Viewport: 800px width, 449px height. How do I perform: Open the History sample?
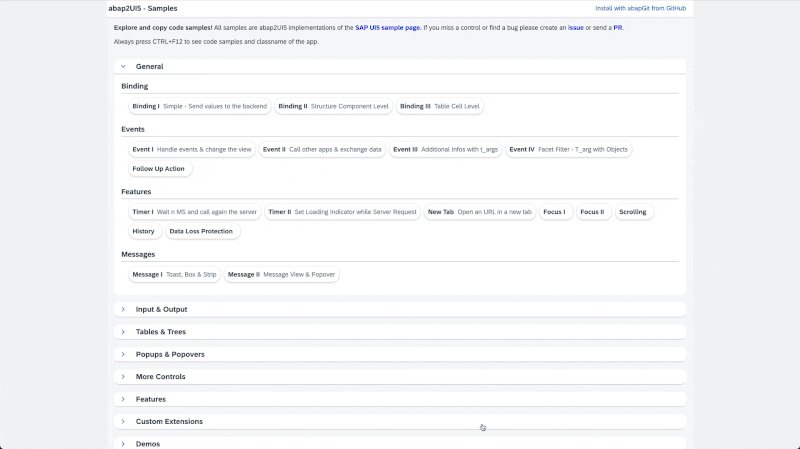145,231
